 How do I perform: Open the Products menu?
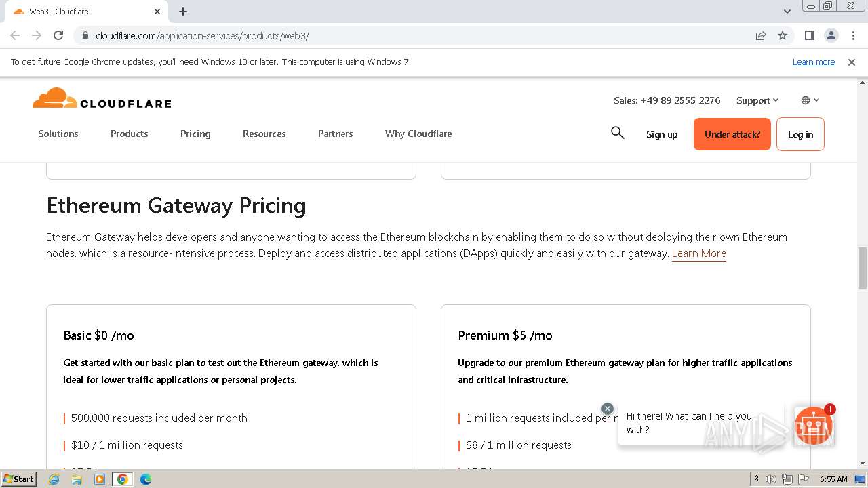[x=129, y=134]
